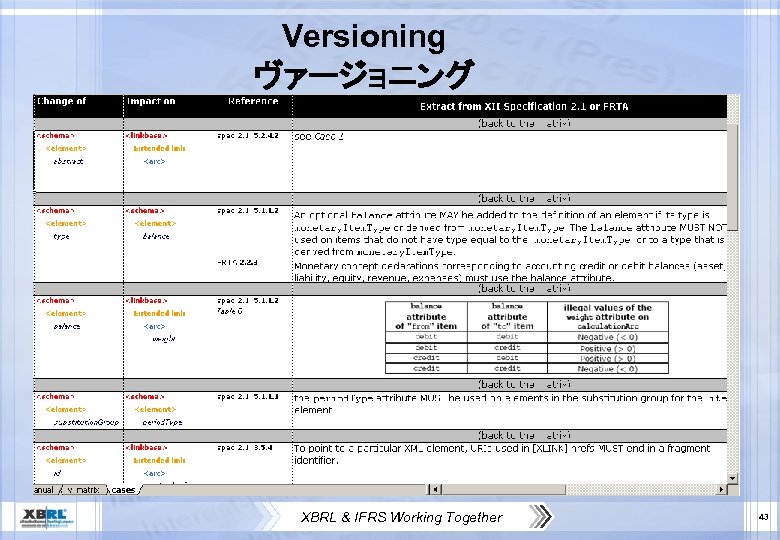Image resolution: width=780 pixels, height=540 pixels.
Task: Click 'An optional balance attribute MAY be added' paragraph
Action: (510, 233)
